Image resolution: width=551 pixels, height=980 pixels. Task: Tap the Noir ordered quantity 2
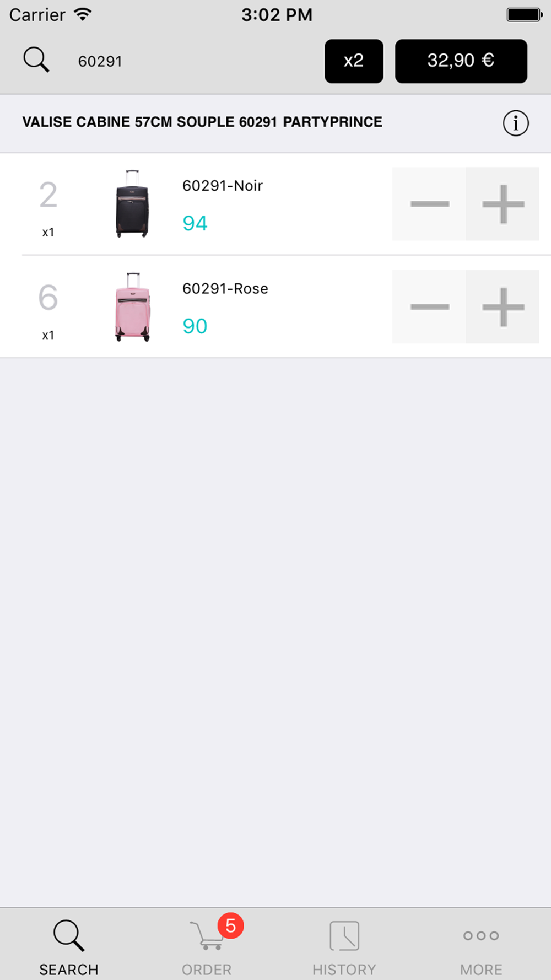coord(48,195)
